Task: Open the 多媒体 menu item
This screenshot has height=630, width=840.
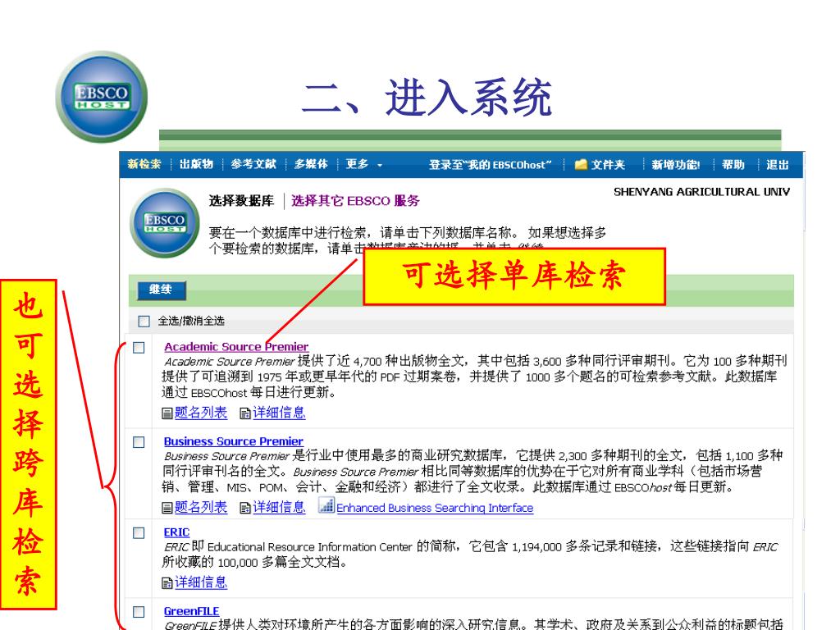Action: 311,164
